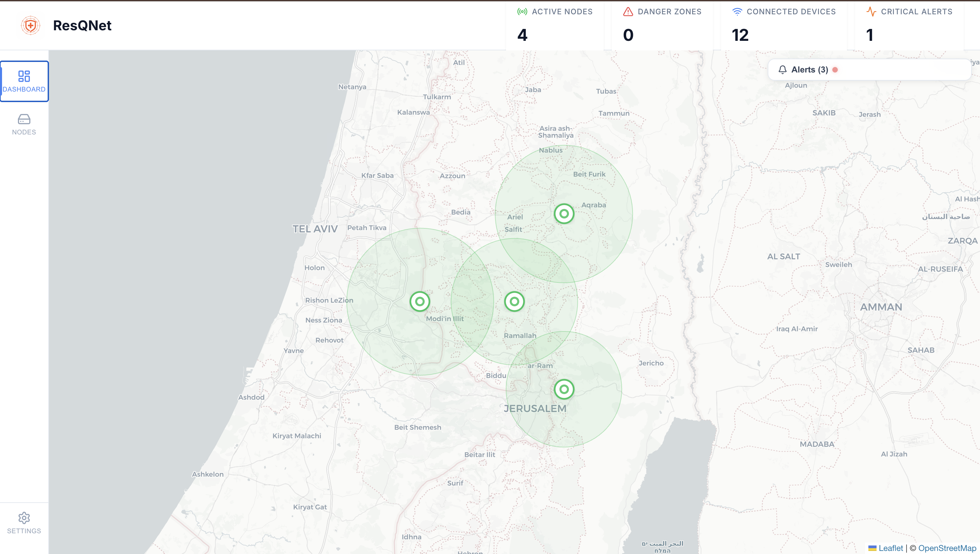
Task: Click the Danger Zones warning triangle icon
Action: [628, 12]
